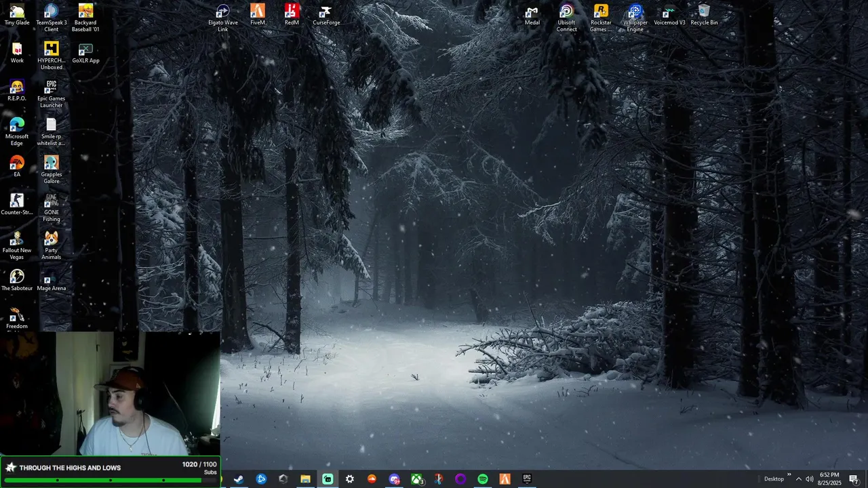Screen dimensions: 868x488
Task: Open the Xbox app in the taskbar
Action: (416, 479)
